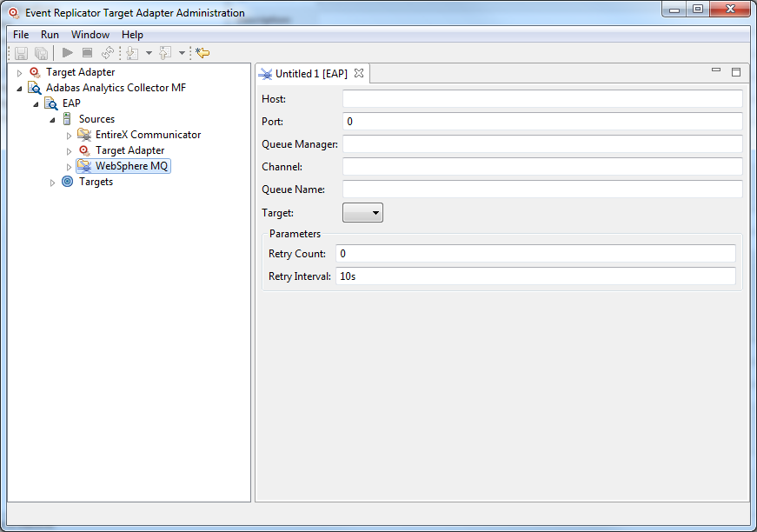Click the Save toolbar icon
This screenshot has height=532, width=757.
pyautogui.click(x=22, y=53)
